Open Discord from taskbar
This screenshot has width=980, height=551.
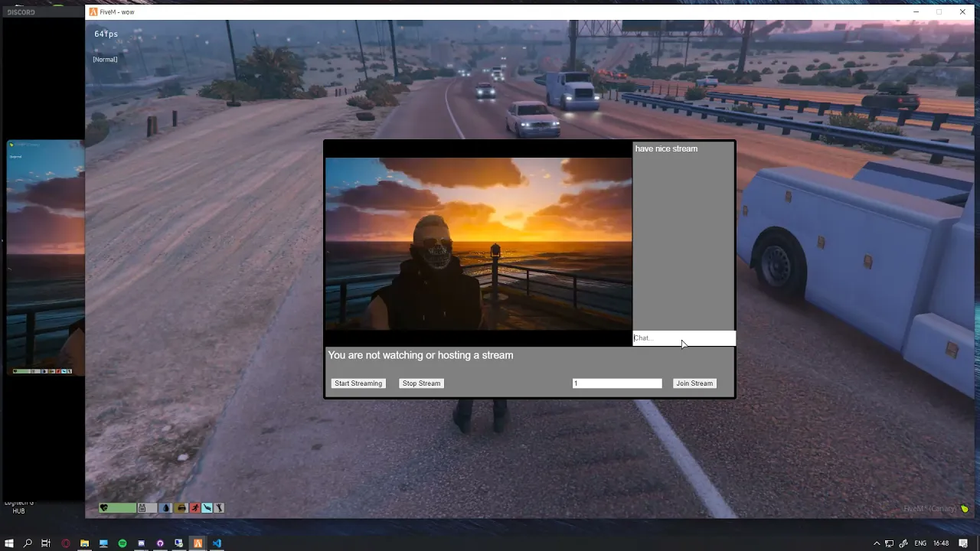(141, 543)
